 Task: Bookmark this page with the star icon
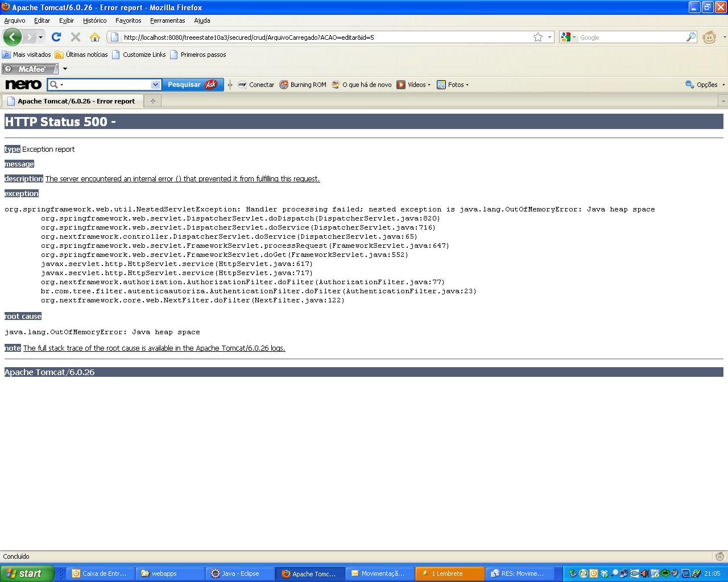tap(538, 37)
